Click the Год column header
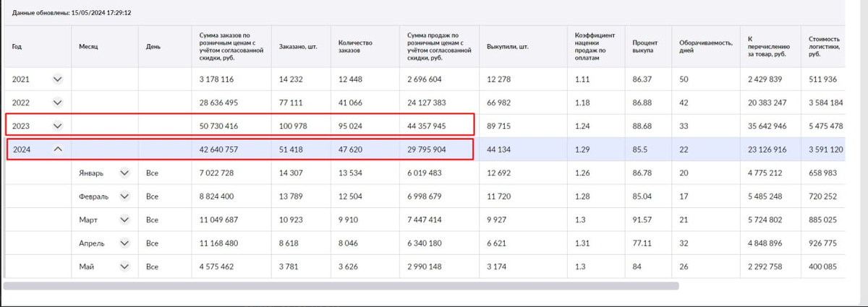 click(x=17, y=47)
